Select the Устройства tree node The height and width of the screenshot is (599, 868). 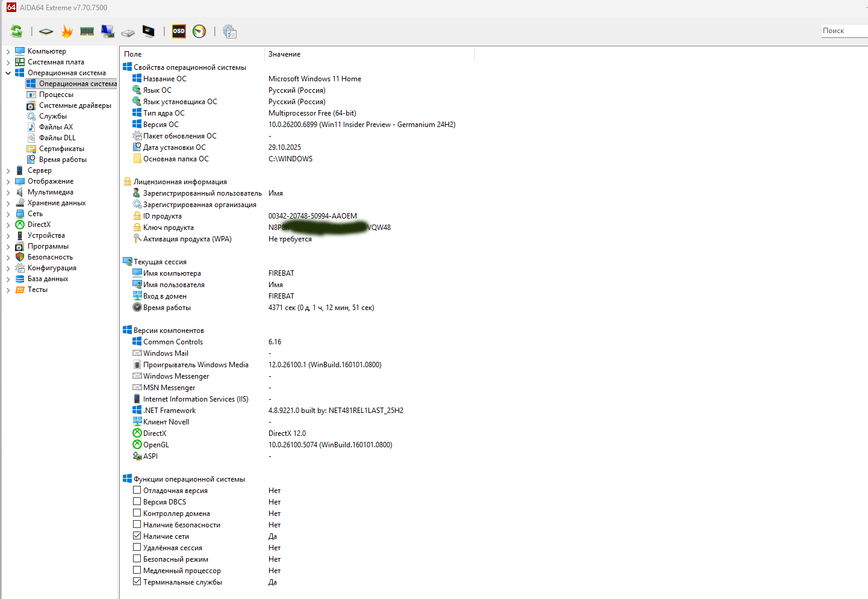[x=46, y=235]
